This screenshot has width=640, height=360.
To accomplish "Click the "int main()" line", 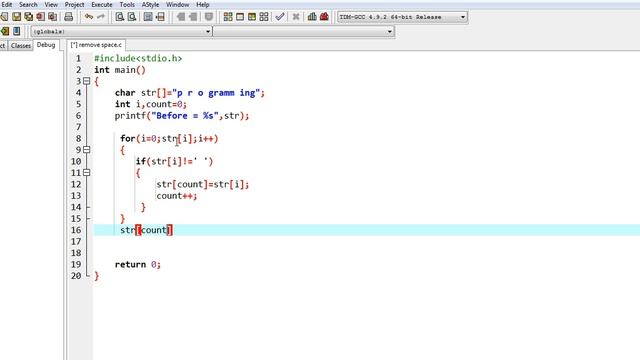I will [x=120, y=70].
